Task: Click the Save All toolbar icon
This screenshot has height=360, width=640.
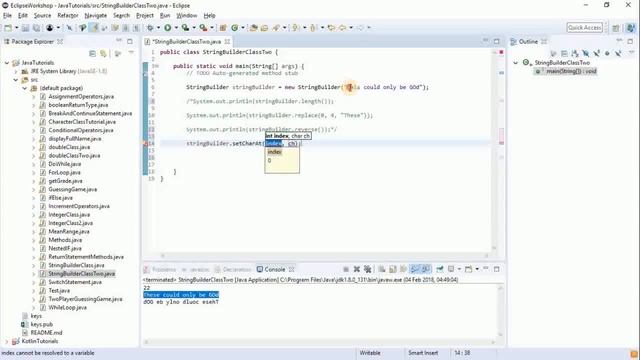Action: pyautogui.click(x=36, y=28)
